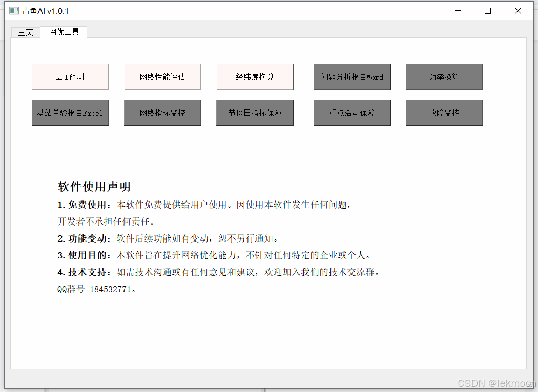Click the 问题分析报告Word button
Image resolution: width=538 pixels, height=392 pixels.
tap(352, 77)
